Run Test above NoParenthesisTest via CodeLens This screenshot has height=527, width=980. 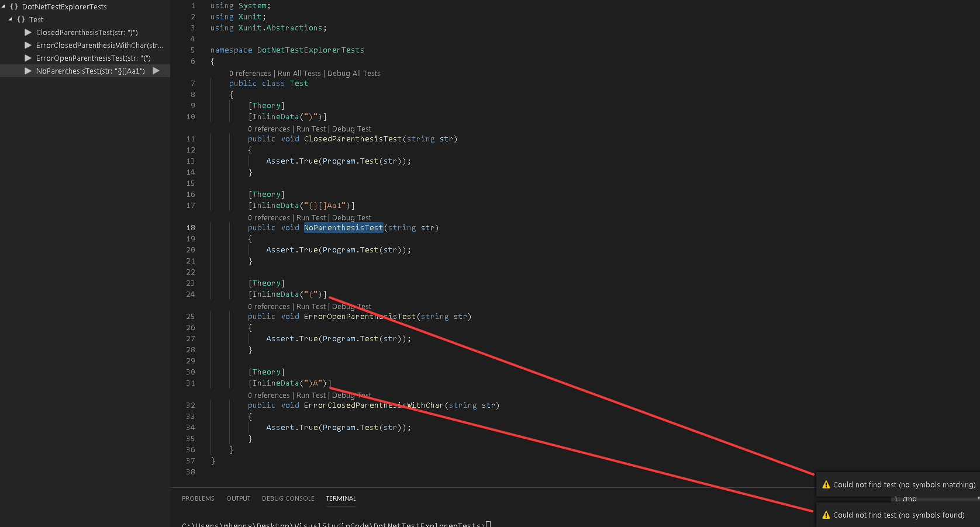point(310,217)
